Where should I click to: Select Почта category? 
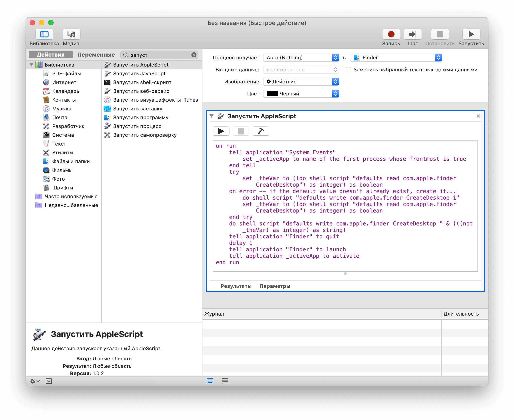tap(60, 117)
